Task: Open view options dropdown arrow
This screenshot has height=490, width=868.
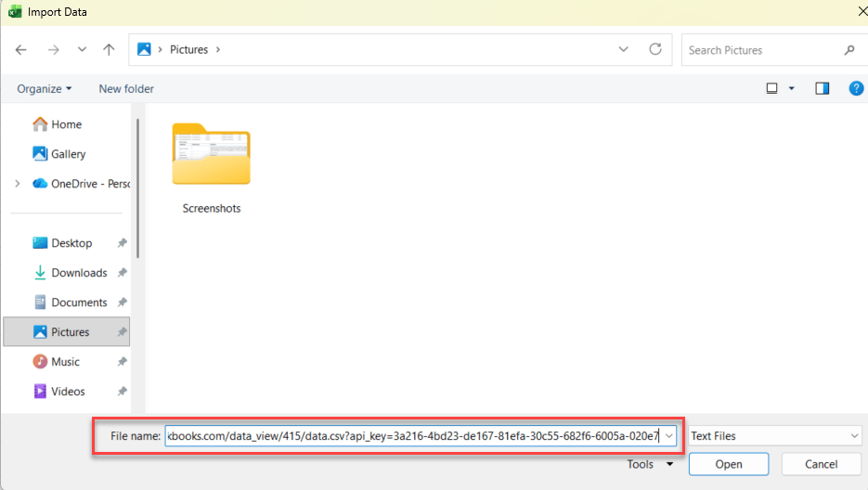Action: 792,88
